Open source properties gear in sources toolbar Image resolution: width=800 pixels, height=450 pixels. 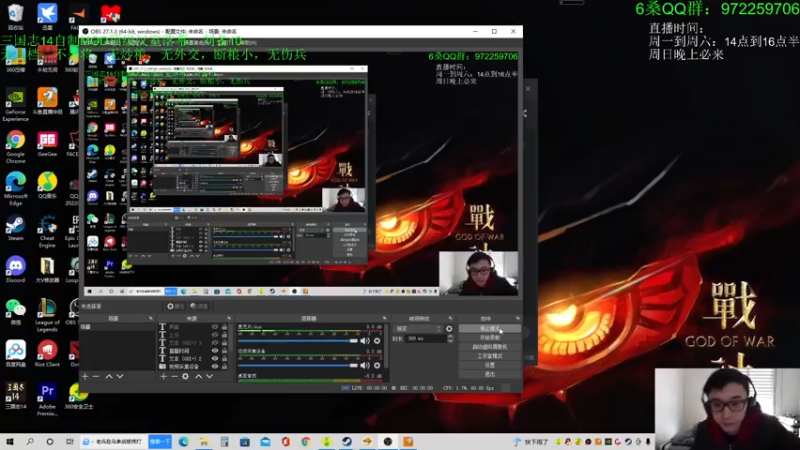tap(185, 376)
